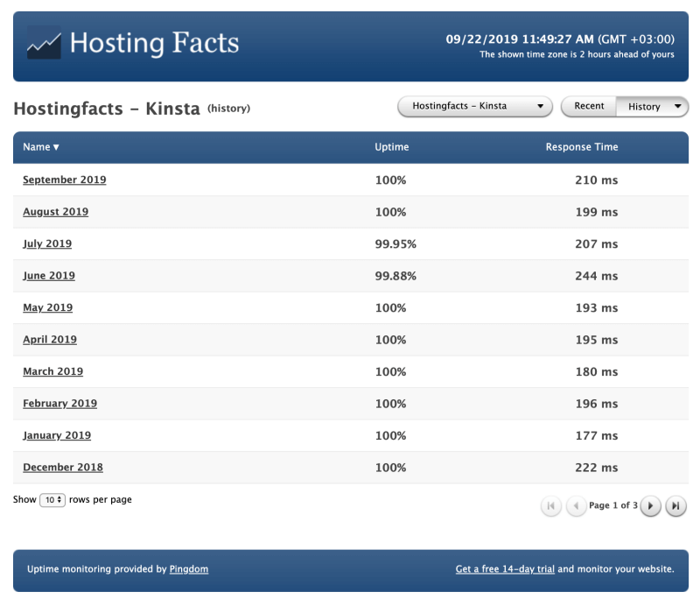Jump to the last page arrow icon
This screenshot has height=606, width=700.
coord(675,506)
